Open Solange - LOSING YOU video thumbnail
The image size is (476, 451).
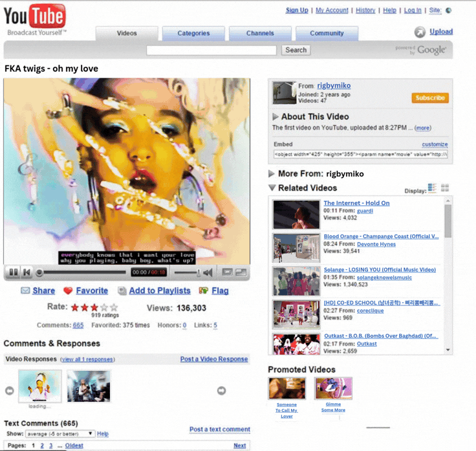tap(296, 281)
